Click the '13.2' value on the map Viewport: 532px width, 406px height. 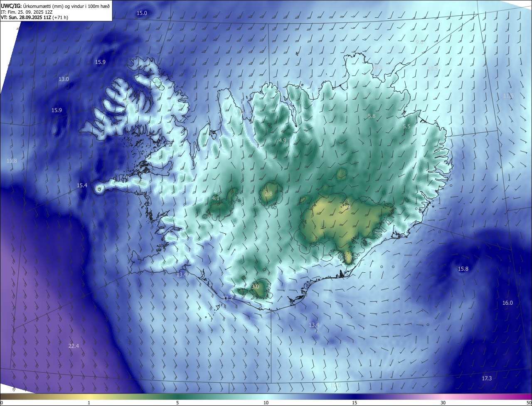228,298
